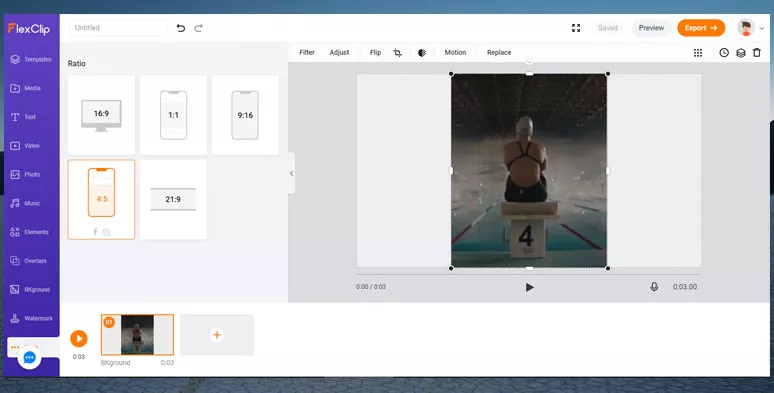The width and height of the screenshot is (774, 393).
Task: Click the microphone voiceover icon
Action: pos(654,287)
